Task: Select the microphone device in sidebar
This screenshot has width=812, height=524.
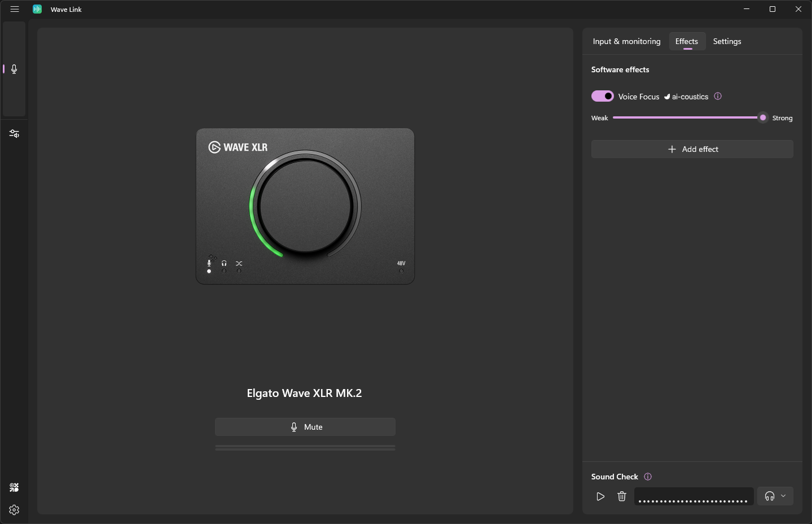Action: (14, 69)
